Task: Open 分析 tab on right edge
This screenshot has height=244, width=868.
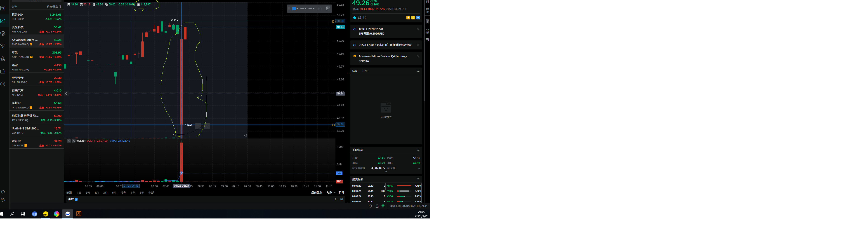Action: tap(427, 31)
